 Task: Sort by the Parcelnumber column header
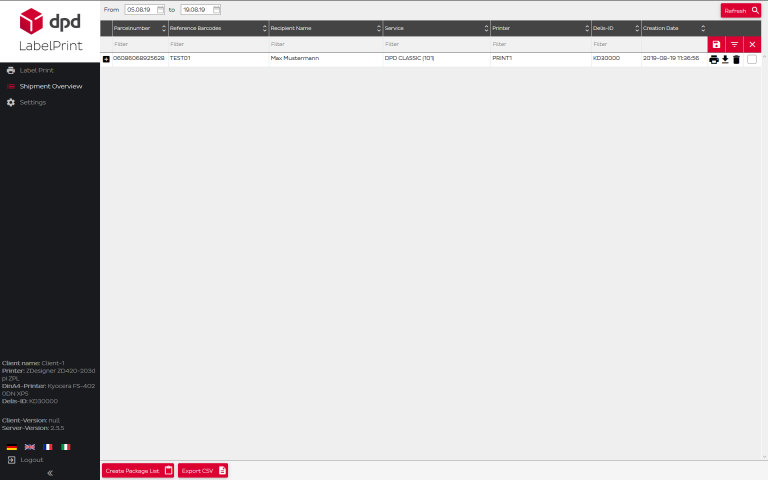click(134, 28)
